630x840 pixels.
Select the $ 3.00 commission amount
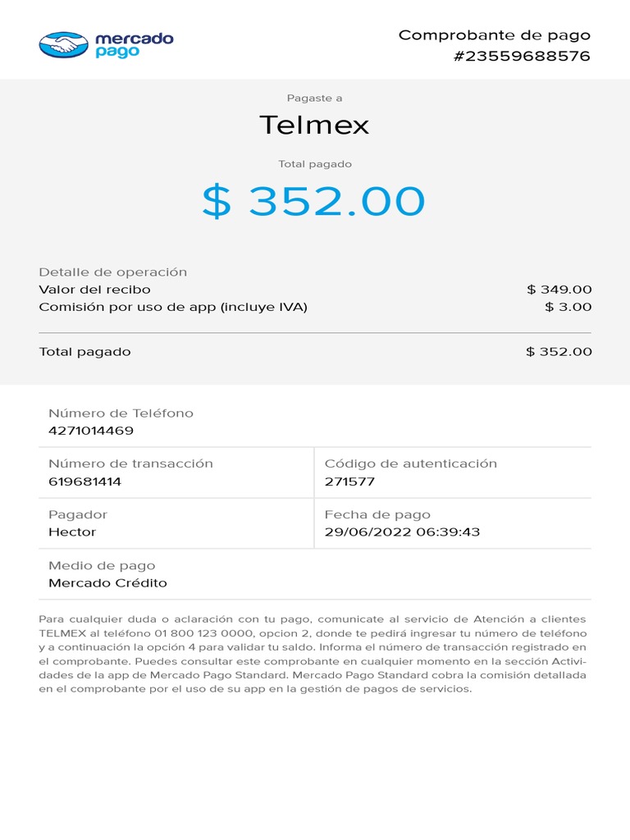coord(568,308)
